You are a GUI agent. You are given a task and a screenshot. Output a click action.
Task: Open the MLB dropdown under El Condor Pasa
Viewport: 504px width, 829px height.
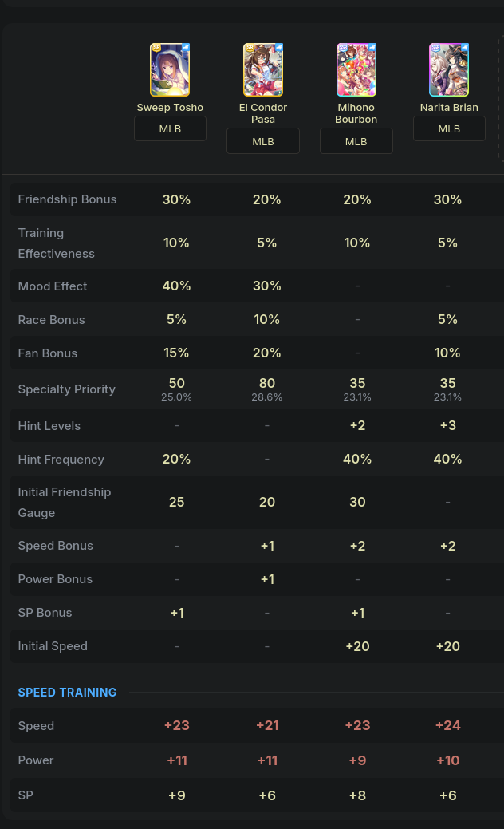pyautogui.click(x=263, y=142)
